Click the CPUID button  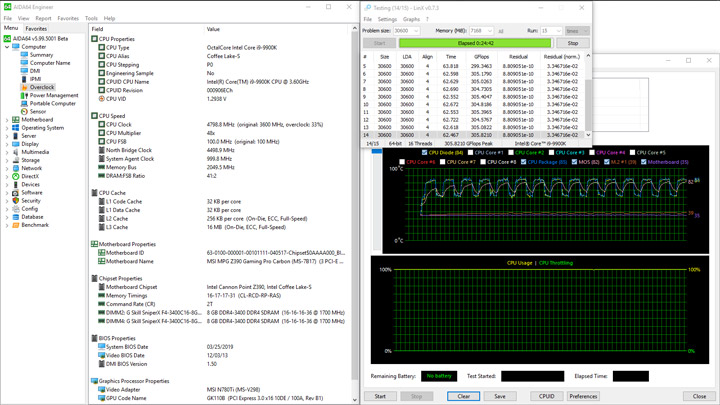tap(547, 396)
